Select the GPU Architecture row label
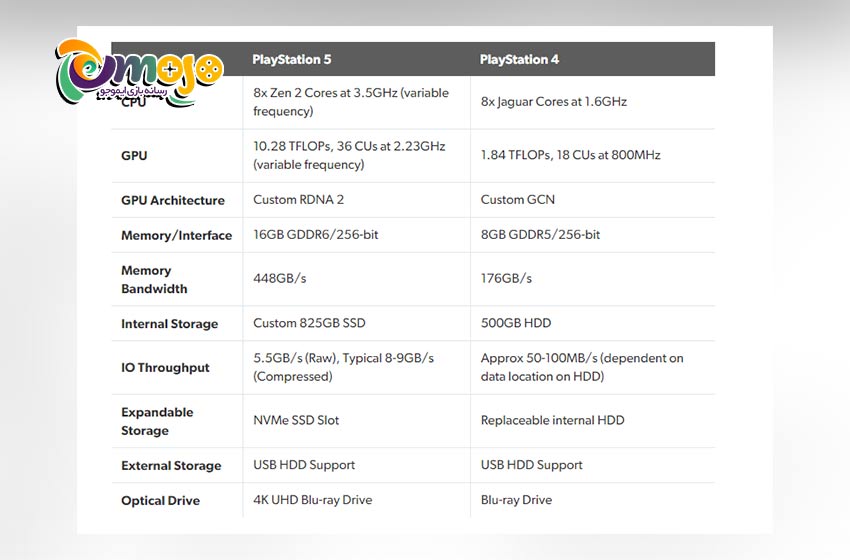Viewport: 850px width, 560px height. tap(172, 200)
